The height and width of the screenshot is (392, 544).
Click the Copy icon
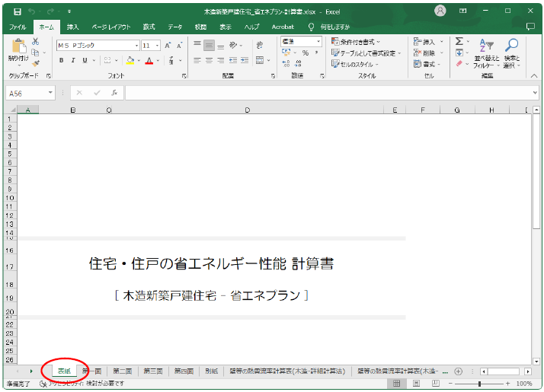35,53
